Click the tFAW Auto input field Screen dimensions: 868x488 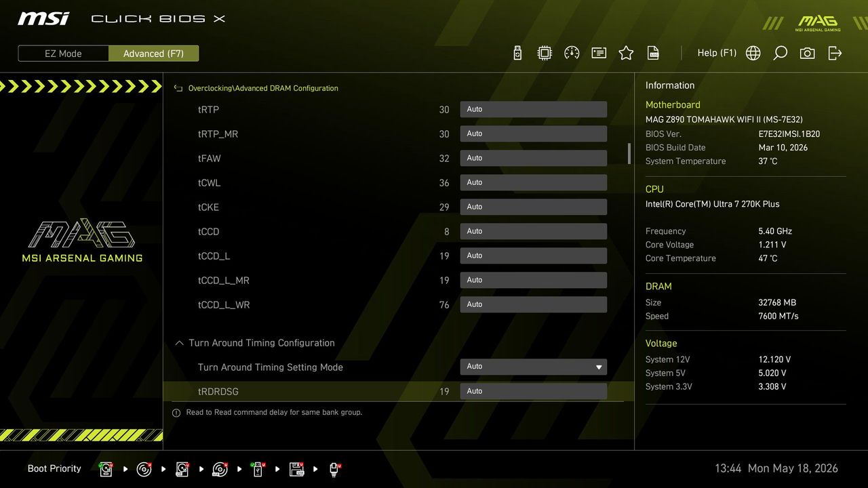click(x=533, y=158)
